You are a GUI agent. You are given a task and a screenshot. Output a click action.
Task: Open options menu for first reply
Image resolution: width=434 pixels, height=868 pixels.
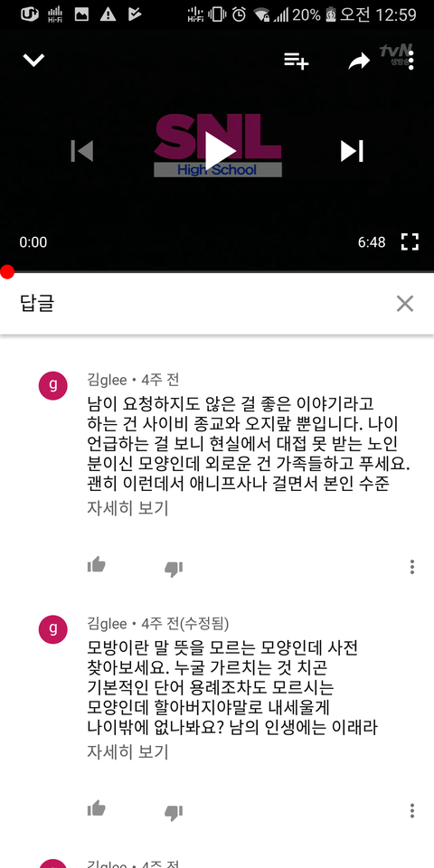click(x=412, y=567)
